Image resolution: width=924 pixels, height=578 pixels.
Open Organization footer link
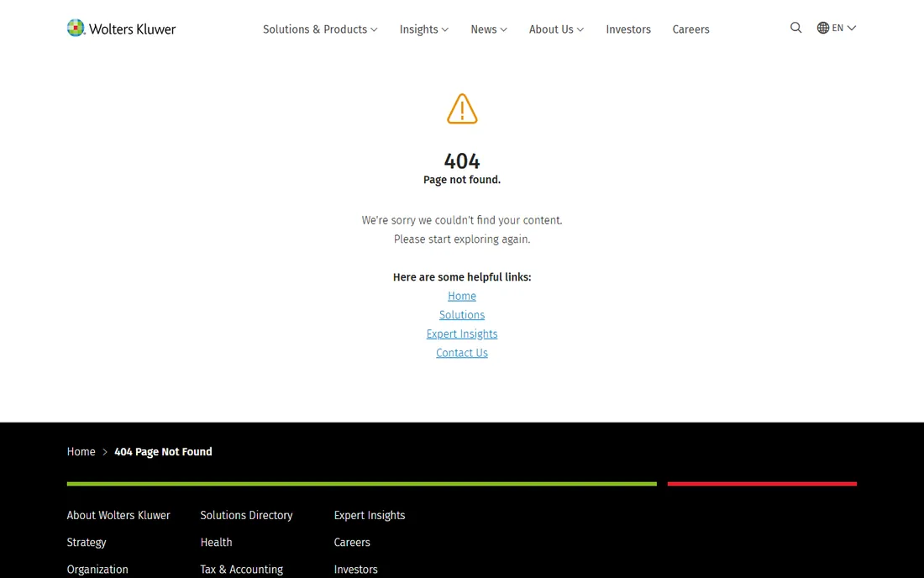[x=97, y=570]
